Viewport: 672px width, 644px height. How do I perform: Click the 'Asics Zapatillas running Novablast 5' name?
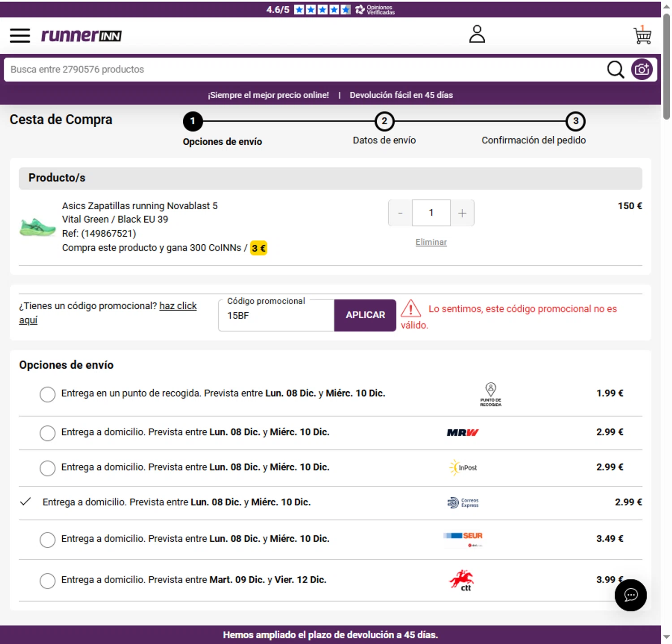tap(140, 206)
